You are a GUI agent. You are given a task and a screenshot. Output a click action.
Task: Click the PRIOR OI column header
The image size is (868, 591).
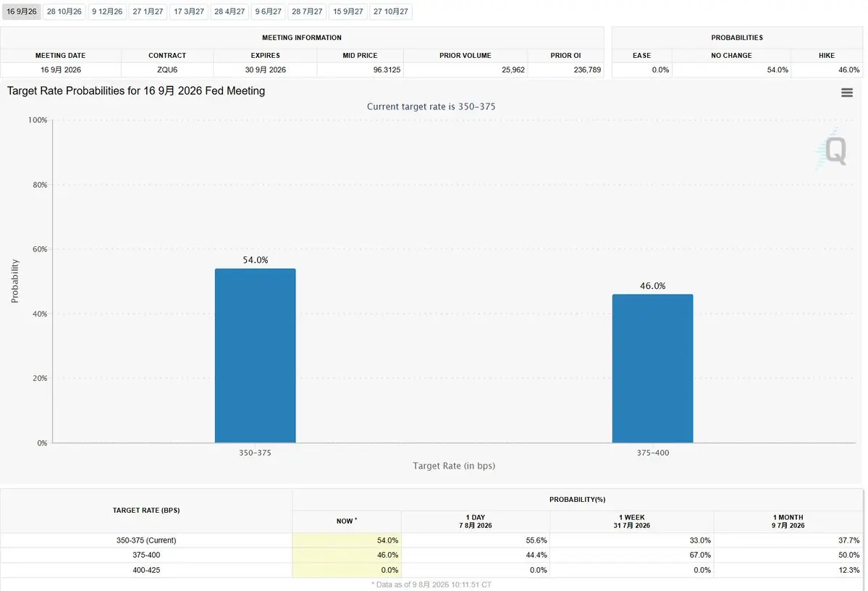[x=565, y=55]
